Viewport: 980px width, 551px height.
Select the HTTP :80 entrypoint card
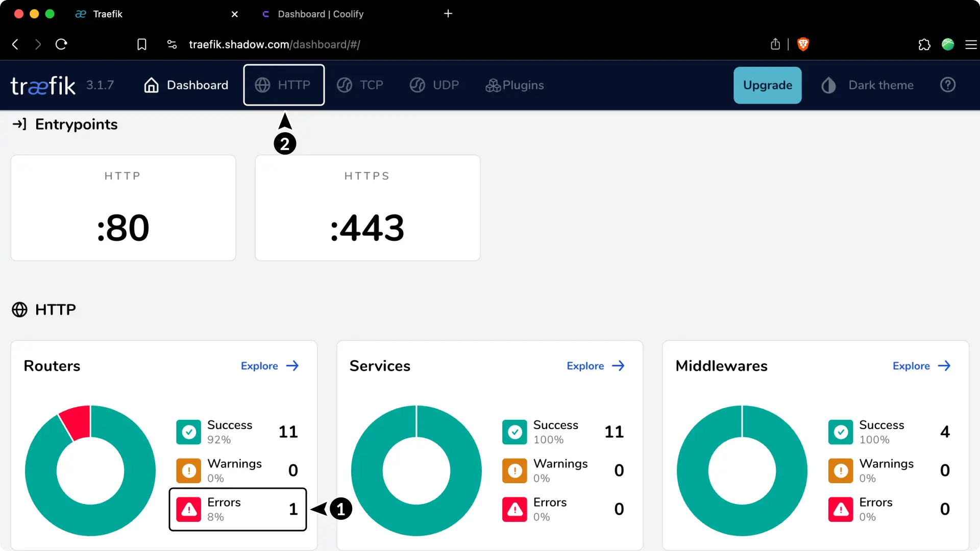pos(123,208)
